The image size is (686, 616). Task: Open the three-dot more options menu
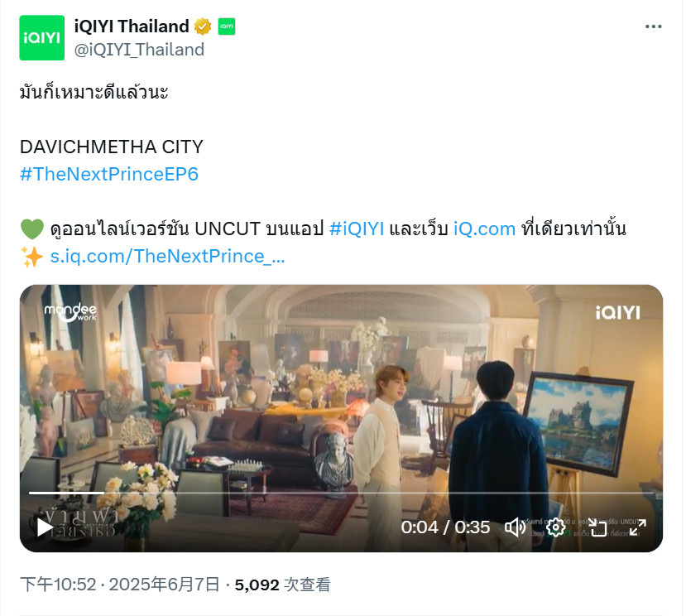point(653,26)
